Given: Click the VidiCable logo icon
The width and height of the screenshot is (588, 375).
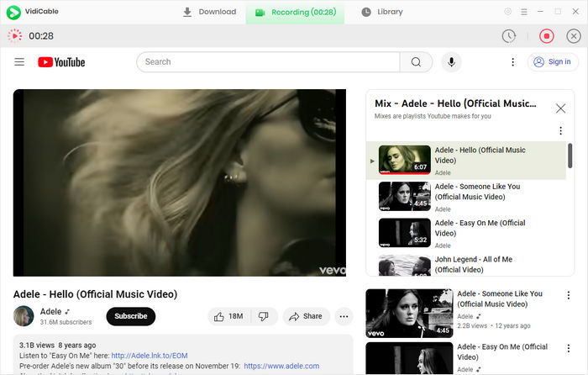Looking at the screenshot, I should coord(13,13).
